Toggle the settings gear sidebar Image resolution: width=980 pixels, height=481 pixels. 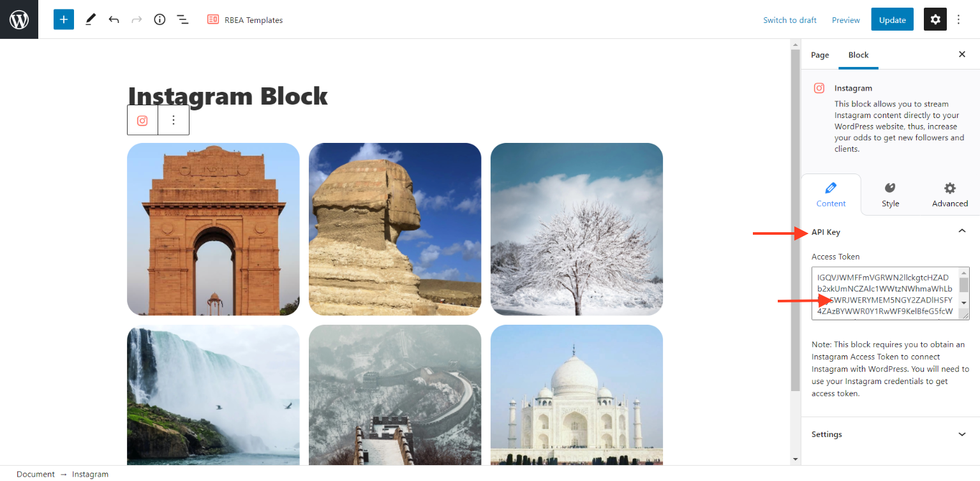[935, 20]
